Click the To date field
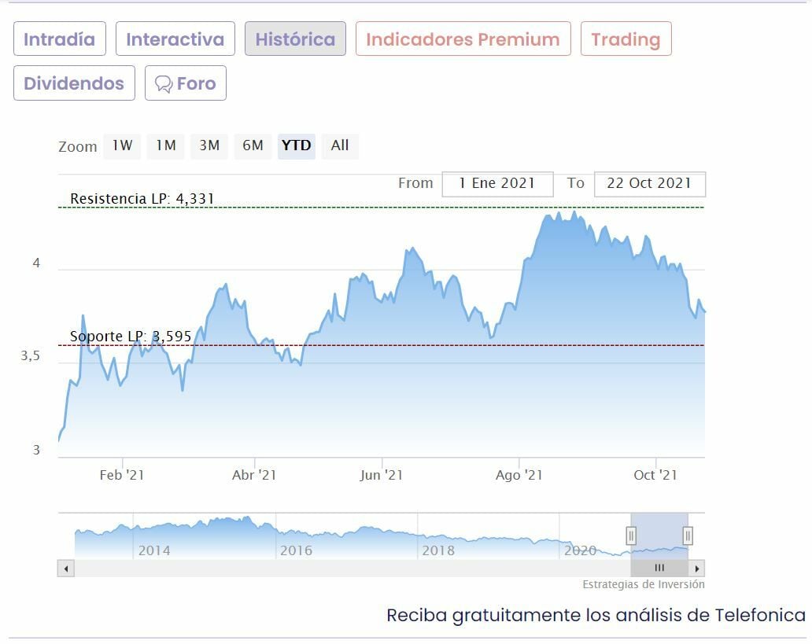Screen dimensions: 812x644 (649, 183)
